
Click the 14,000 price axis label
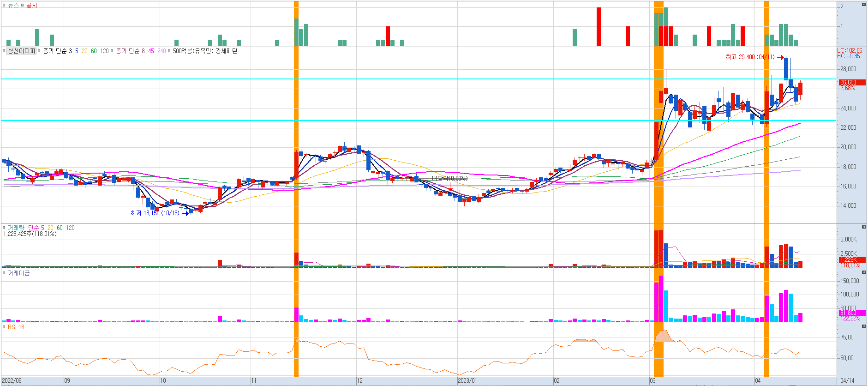tap(848, 205)
